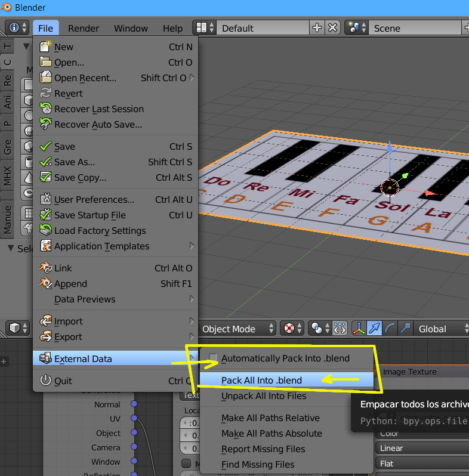Expand the Import submenu
Viewport: 469px width, 476px height.
[116, 321]
